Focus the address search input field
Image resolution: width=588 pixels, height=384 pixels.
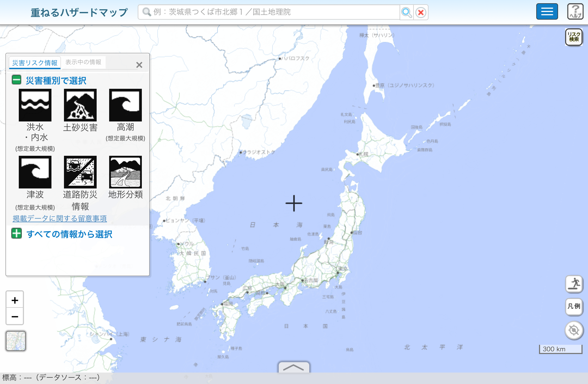(269, 12)
